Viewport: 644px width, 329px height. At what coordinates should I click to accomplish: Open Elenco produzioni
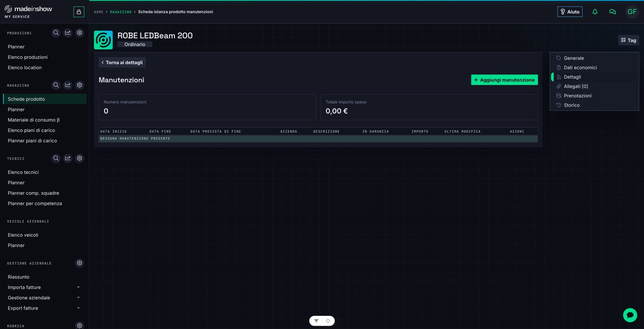[x=28, y=57]
